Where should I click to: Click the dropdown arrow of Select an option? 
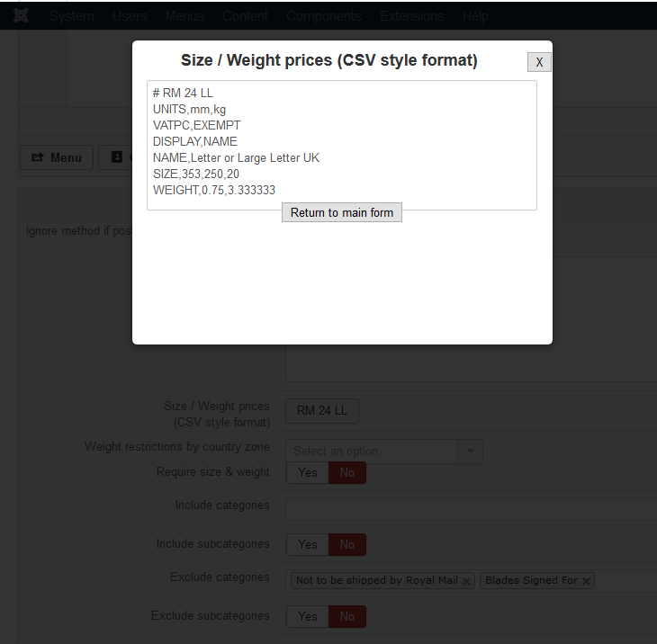(x=470, y=452)
